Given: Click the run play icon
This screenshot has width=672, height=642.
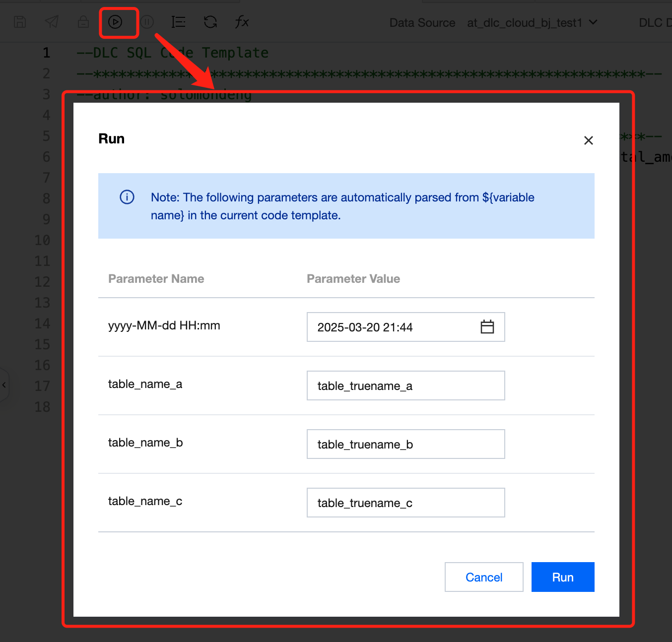Looking at the screenshot, I should pos(115,22).
